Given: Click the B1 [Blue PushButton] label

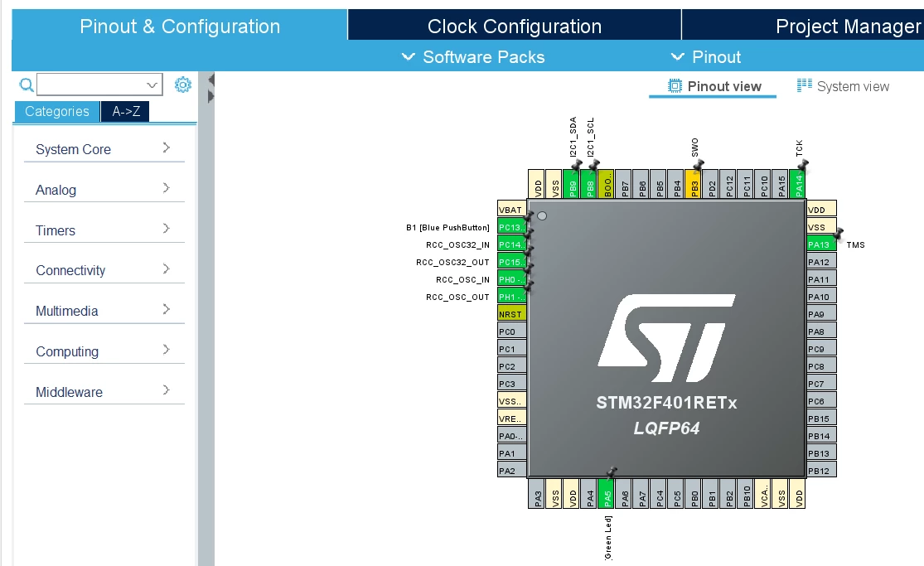Looking at the screenshot, I should point(447,228).
